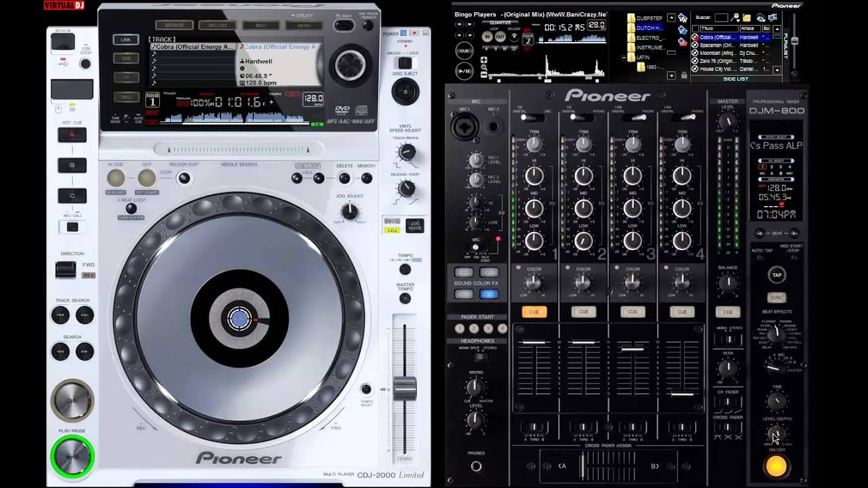This screenshot has width=868, height=488.
Task: Click the CDJ Tempo slider handle
Action: coord(405,389)
